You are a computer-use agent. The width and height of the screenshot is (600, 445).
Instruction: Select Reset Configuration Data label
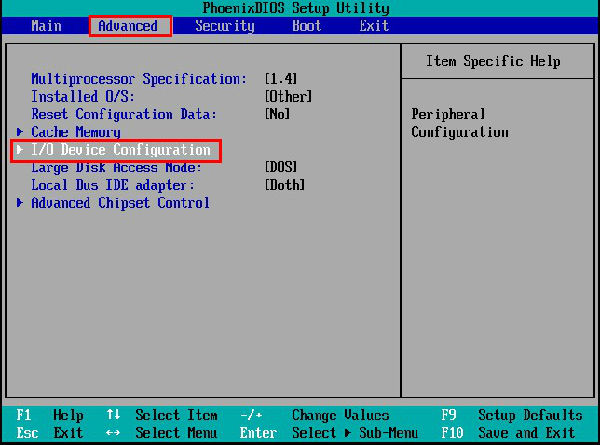(124, 114)
